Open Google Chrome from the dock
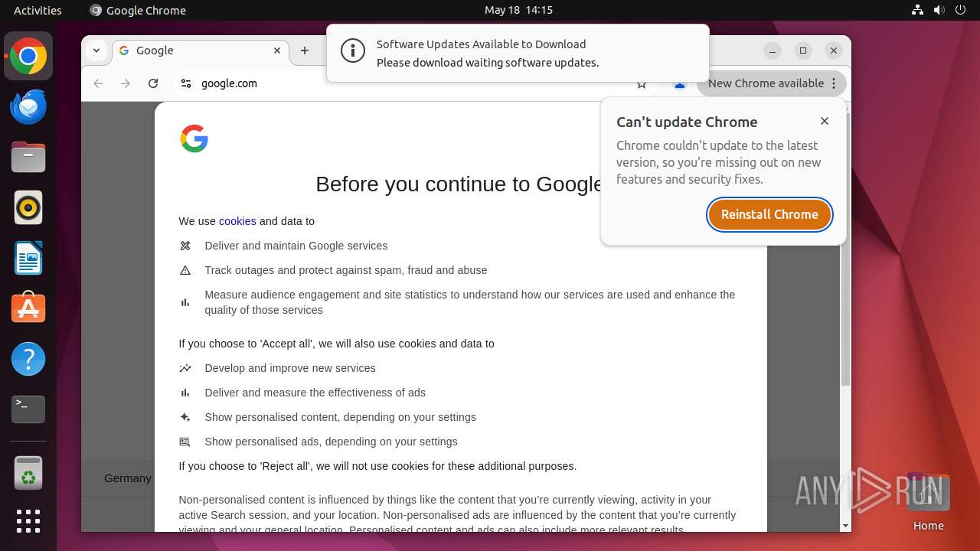This screenshot has height=551, width=980. 28,56
